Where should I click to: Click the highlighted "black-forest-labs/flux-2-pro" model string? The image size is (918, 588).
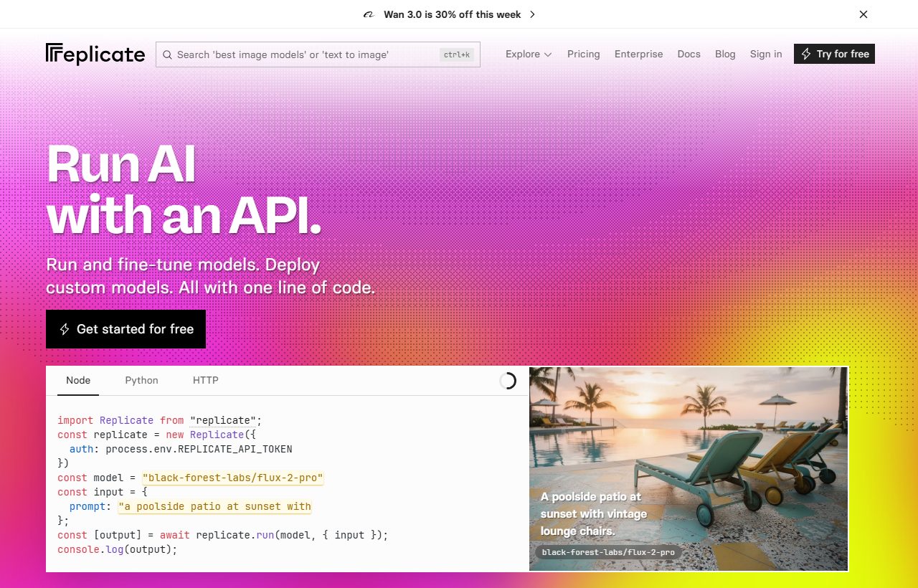pos(233,478)
